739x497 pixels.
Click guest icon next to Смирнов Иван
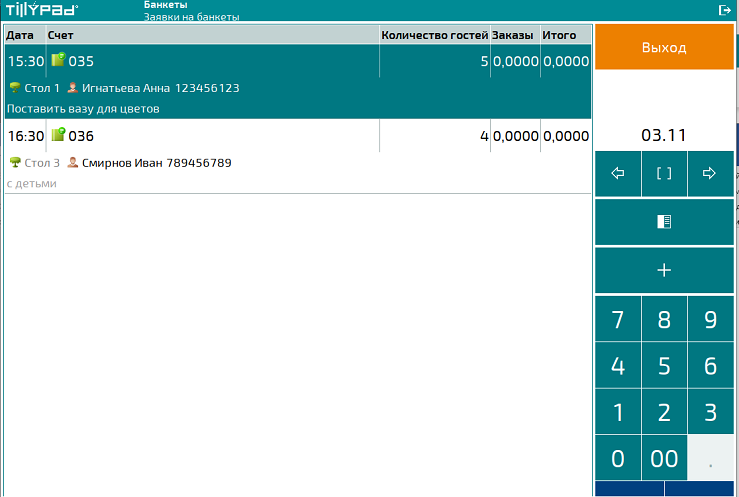[x=72, y=162]
